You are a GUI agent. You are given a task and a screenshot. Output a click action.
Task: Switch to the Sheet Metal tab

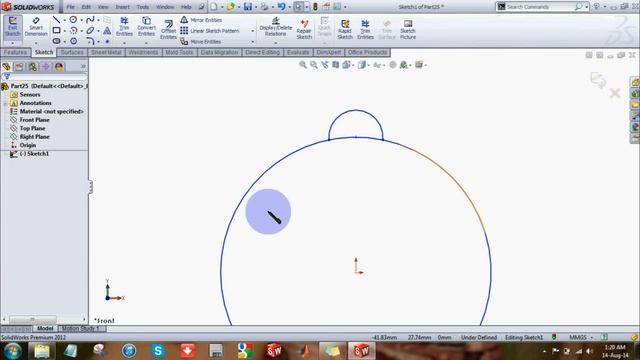pos(106,52)
